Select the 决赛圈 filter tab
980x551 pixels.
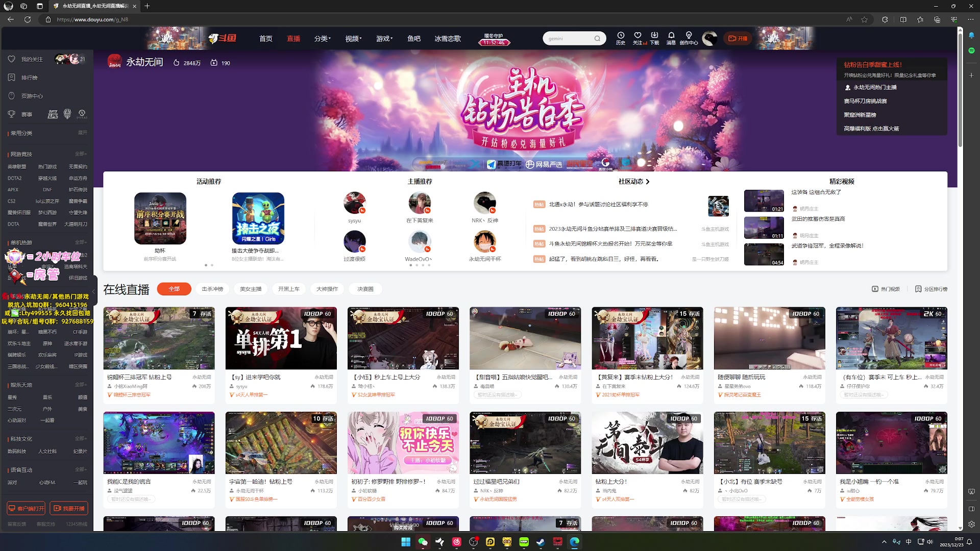[365, 289]
